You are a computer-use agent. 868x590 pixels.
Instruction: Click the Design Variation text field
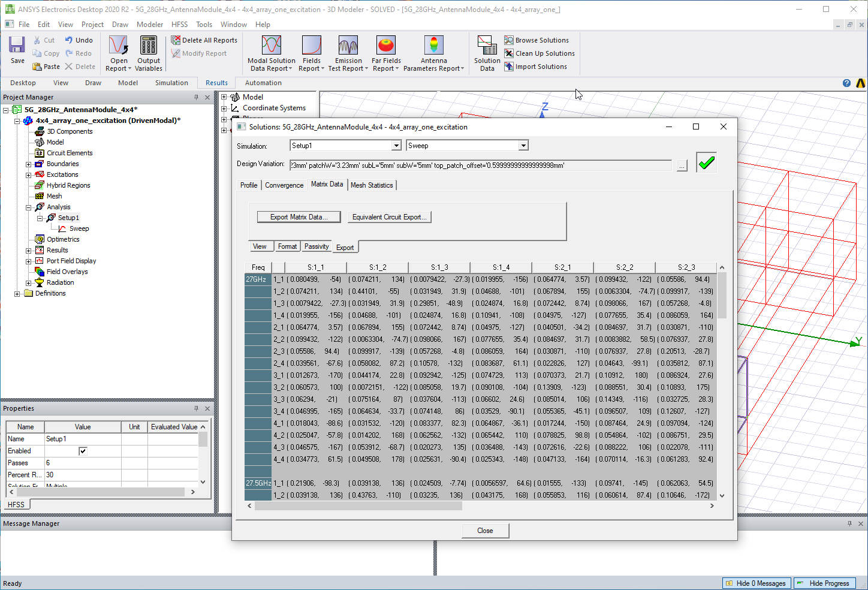click(480, 165)
